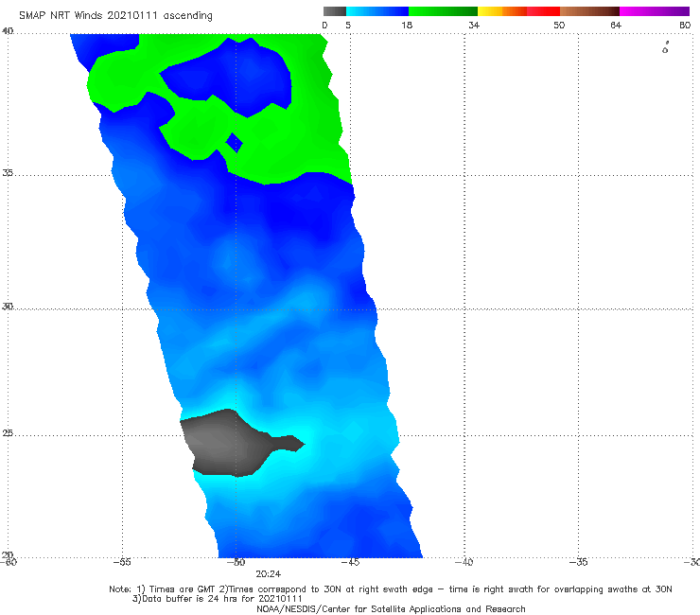Image resolution: width=700 pixels, height=615 pixels.
Task: Click the colorbar label '64'
Action: click(x=616, y=26)
